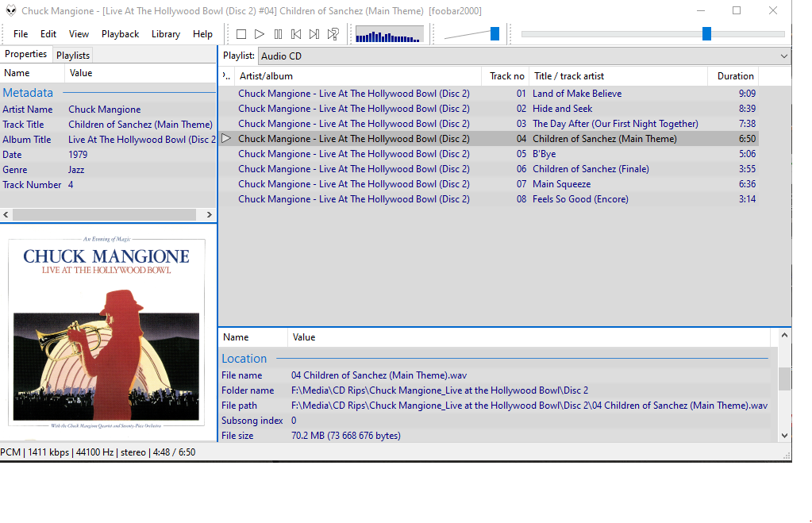
Task: Click the Folder name path value
Action: click(x=440, y=390)
